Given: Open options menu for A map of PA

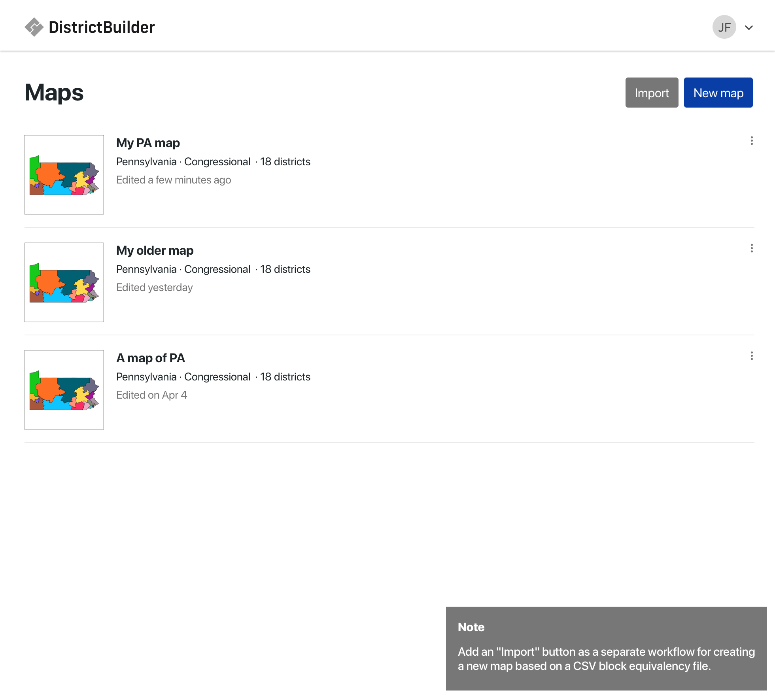Looking at the screenshot, I should 752,356.
